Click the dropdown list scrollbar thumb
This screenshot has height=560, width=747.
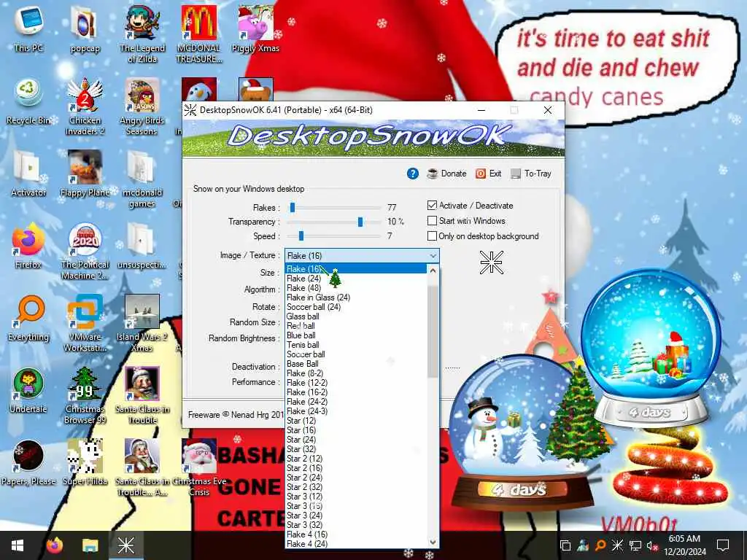pos(433,331)
